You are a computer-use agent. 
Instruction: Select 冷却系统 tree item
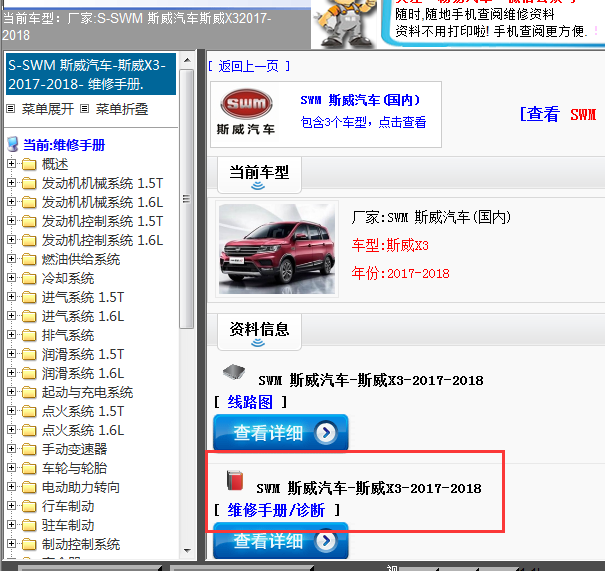(68, 278)
